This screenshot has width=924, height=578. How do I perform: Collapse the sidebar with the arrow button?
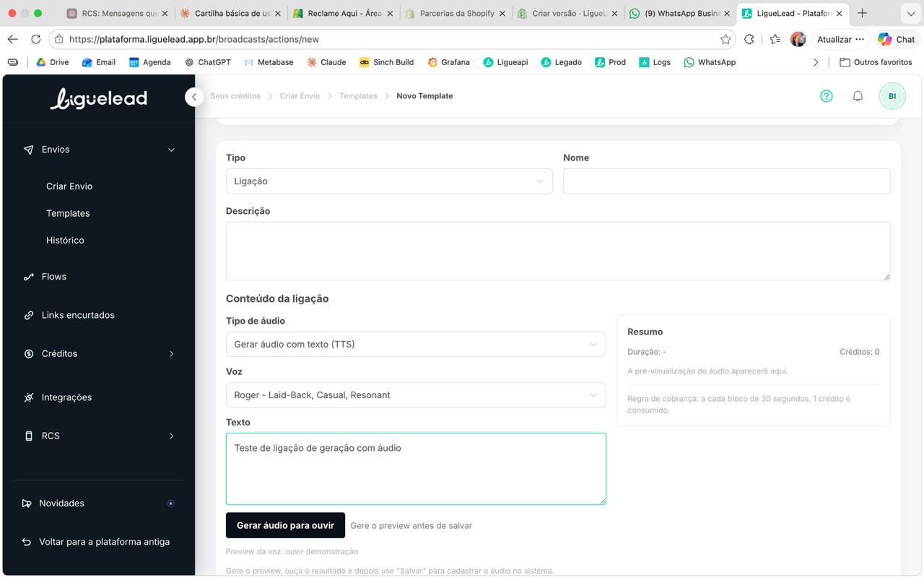coord(193,97)
